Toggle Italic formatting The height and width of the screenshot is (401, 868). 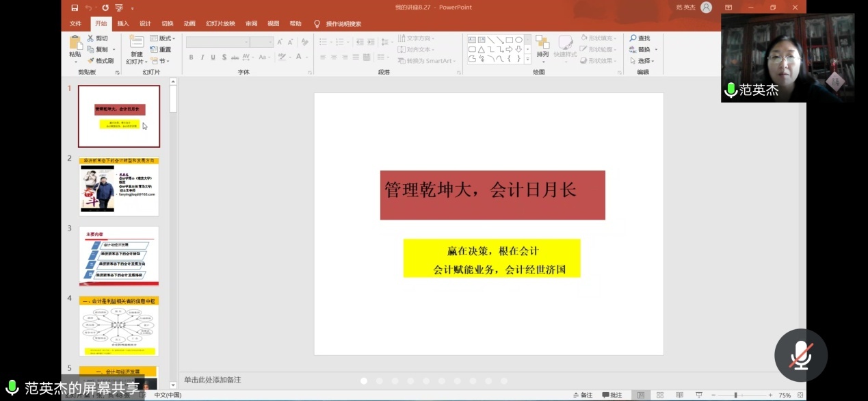click(202, 57)
